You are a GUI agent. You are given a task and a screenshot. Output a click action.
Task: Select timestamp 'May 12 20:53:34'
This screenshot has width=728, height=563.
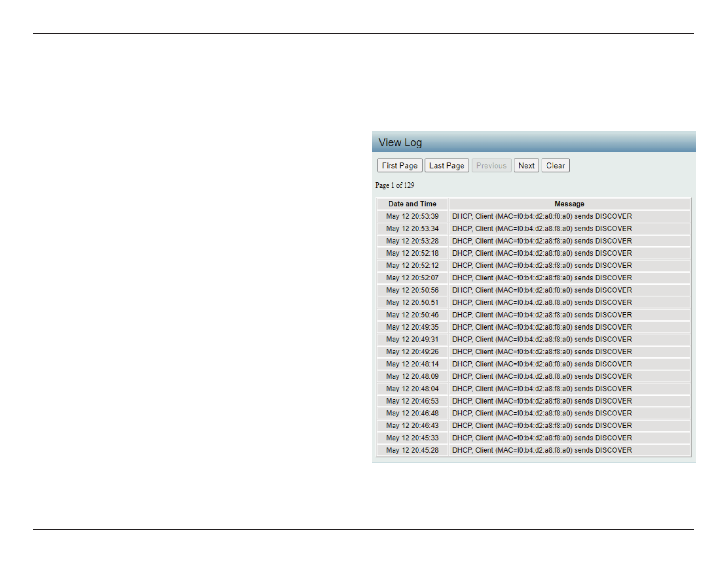coord(412,229)
